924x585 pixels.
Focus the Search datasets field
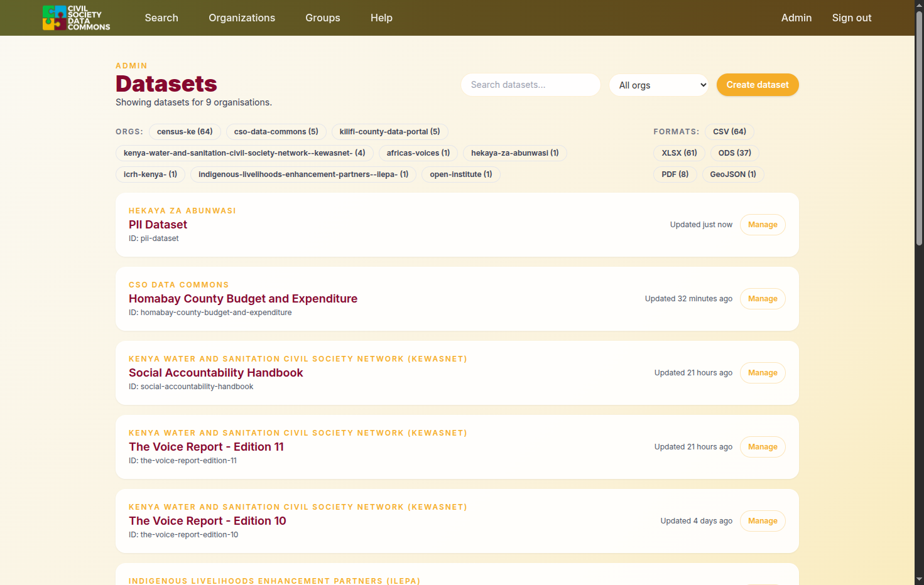(x=531, y=85)
